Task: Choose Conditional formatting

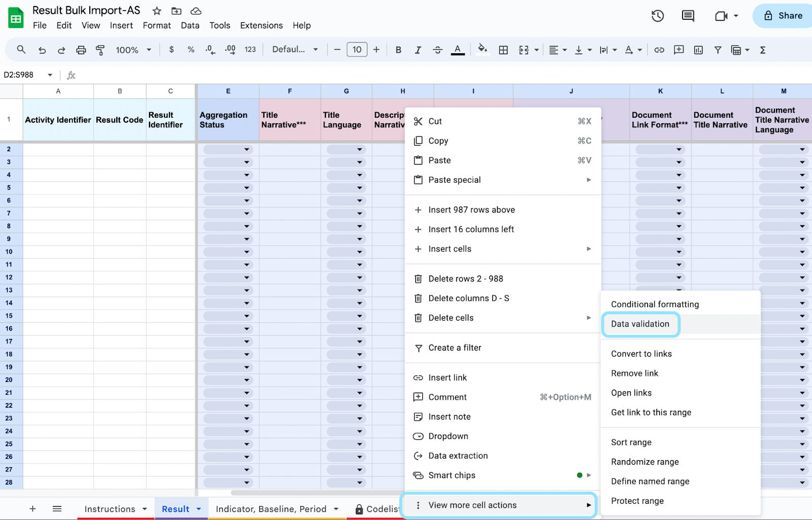Action: pos(655,304)
